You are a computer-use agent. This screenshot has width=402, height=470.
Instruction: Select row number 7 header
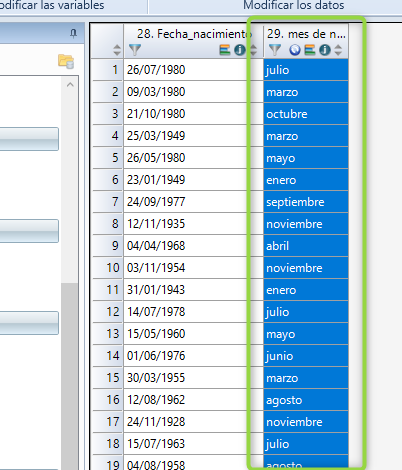108,202
